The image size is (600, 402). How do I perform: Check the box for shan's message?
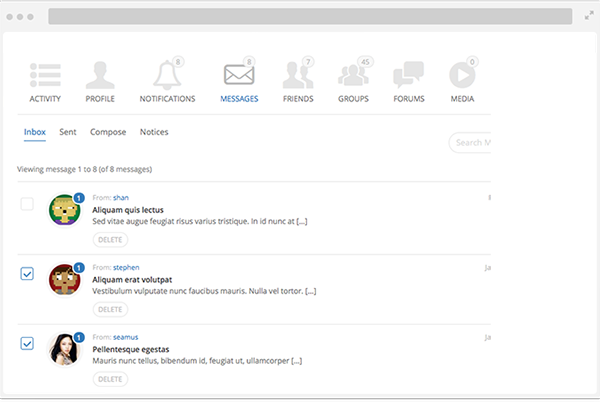tap(27, 204)
